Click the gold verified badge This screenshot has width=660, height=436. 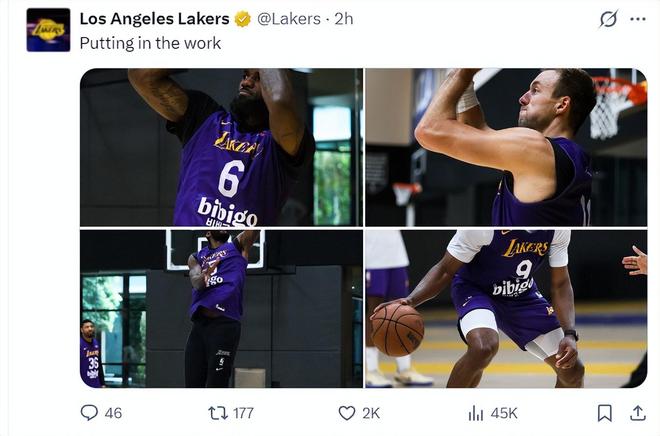[x=243, y=19]
